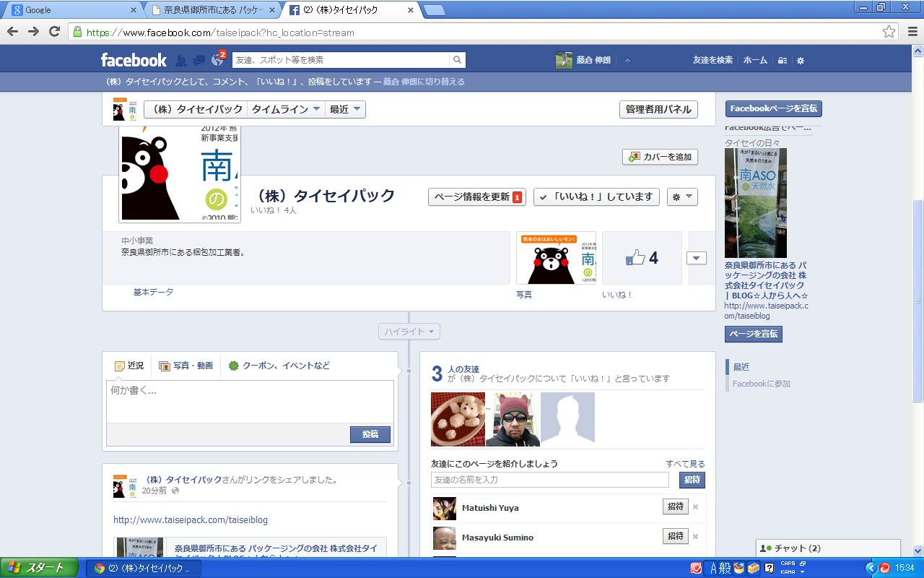Open the 基本データ link

[x=153, y=292]
